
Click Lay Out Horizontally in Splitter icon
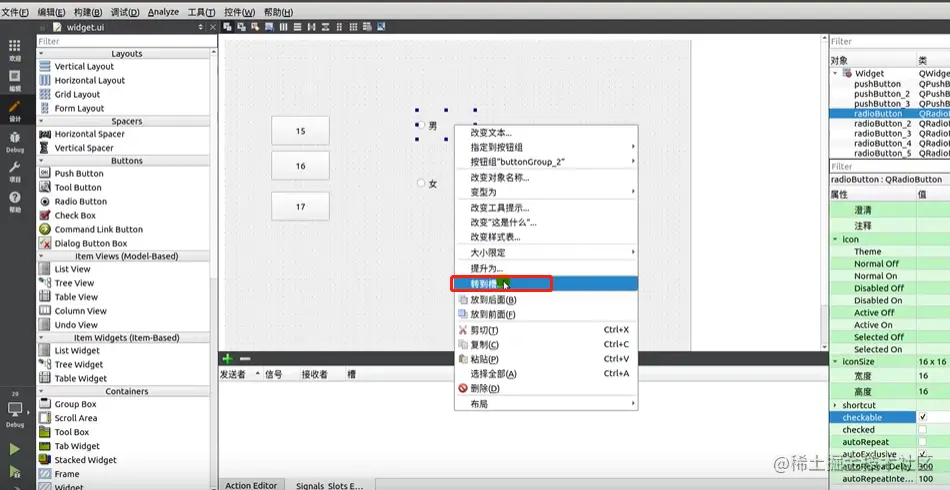(x=311, y=27)
